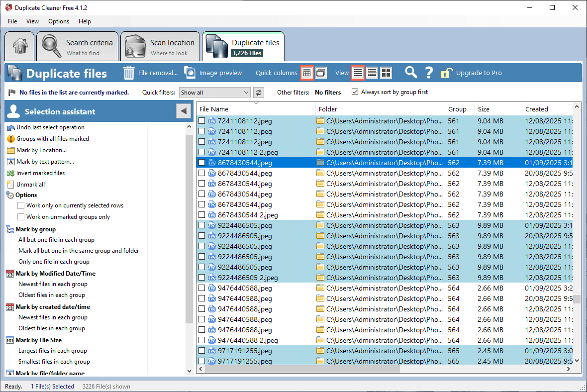This screenshot has width=587, height=392.
Task: Switch quick columns to grid layout
Action: [307, 73]
